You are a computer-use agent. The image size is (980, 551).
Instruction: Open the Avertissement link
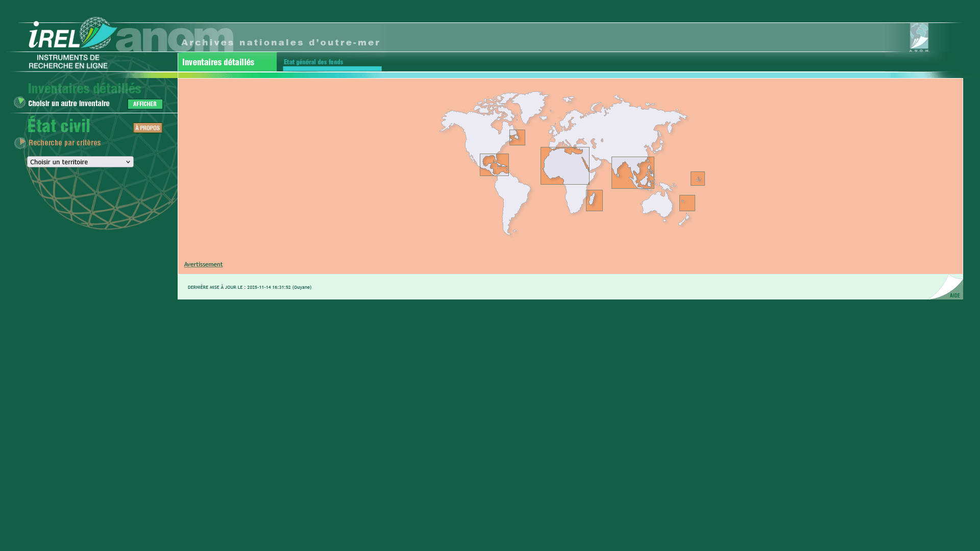203,264
